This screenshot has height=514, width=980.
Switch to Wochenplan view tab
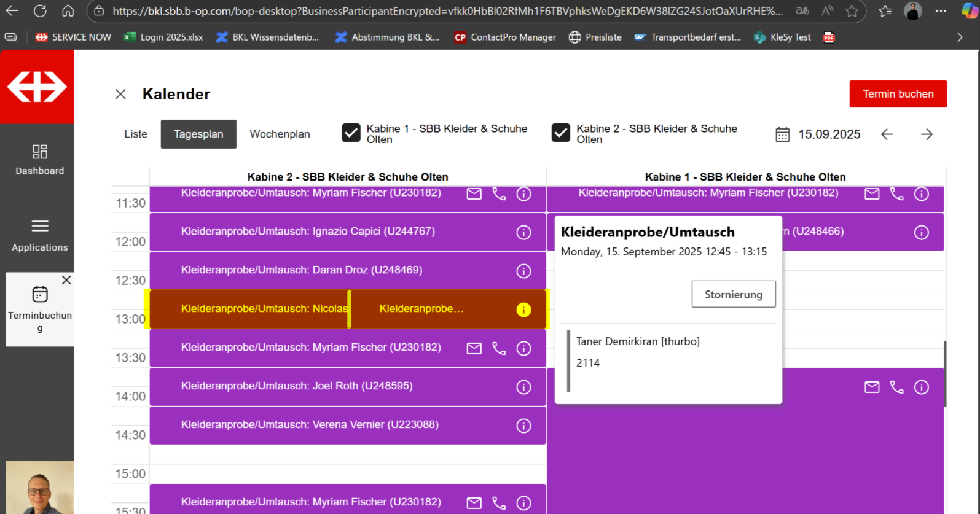tap(280, 134)
